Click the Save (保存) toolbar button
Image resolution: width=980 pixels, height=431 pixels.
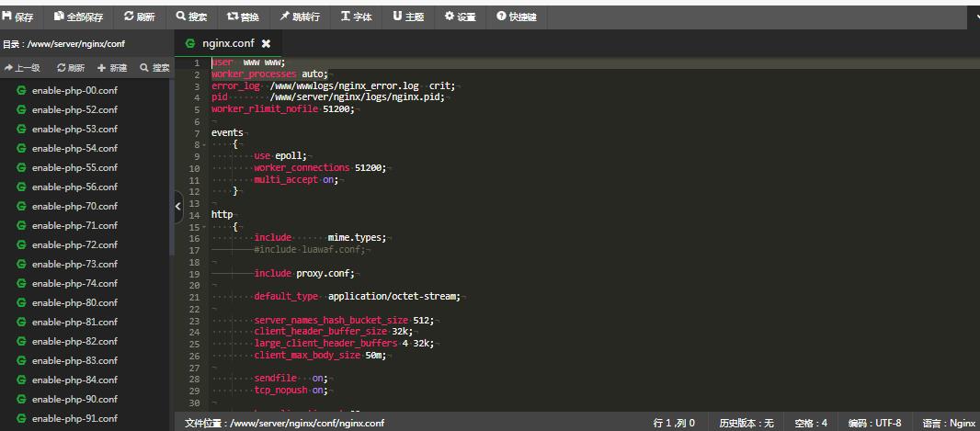point(18,17)
